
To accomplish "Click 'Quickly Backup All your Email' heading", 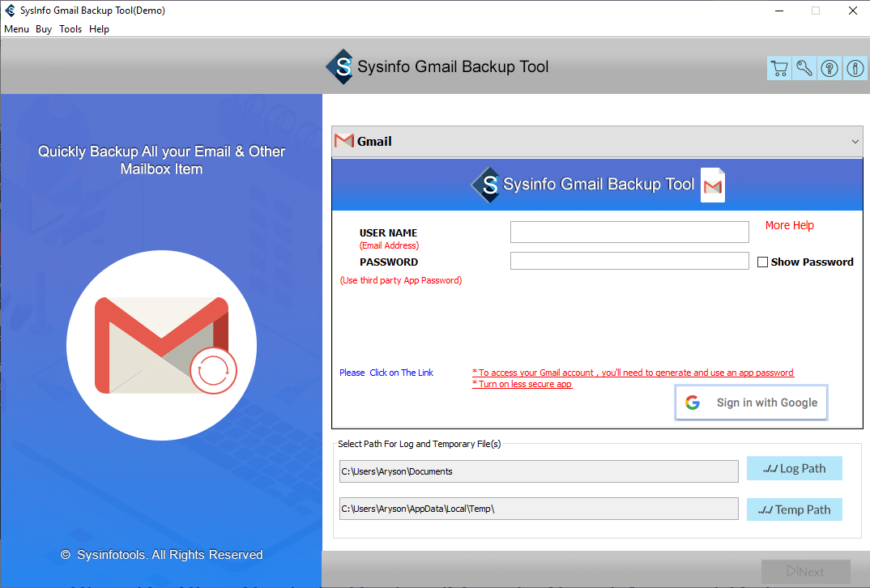I will [x=161, y=160].
